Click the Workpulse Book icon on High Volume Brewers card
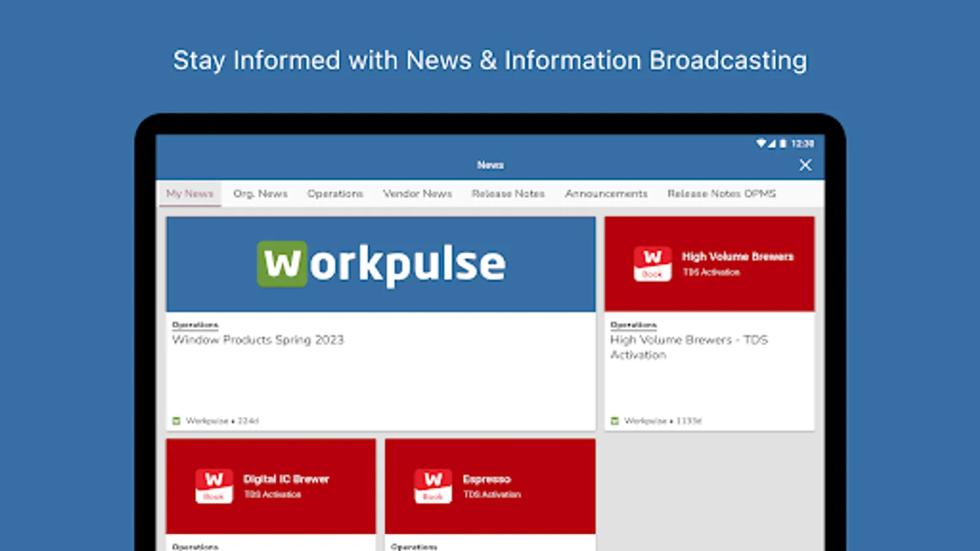 click(652, 263)
